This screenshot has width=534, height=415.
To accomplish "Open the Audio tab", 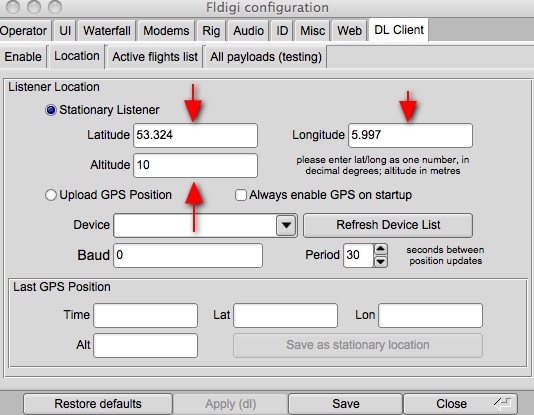I will tap(248, 31).
